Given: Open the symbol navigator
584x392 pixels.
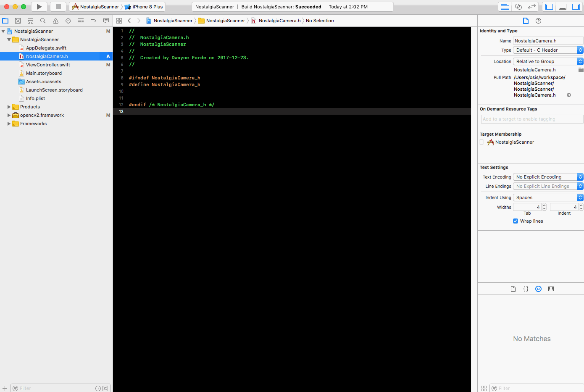Looking at the screenshot, I should [30, 21].
